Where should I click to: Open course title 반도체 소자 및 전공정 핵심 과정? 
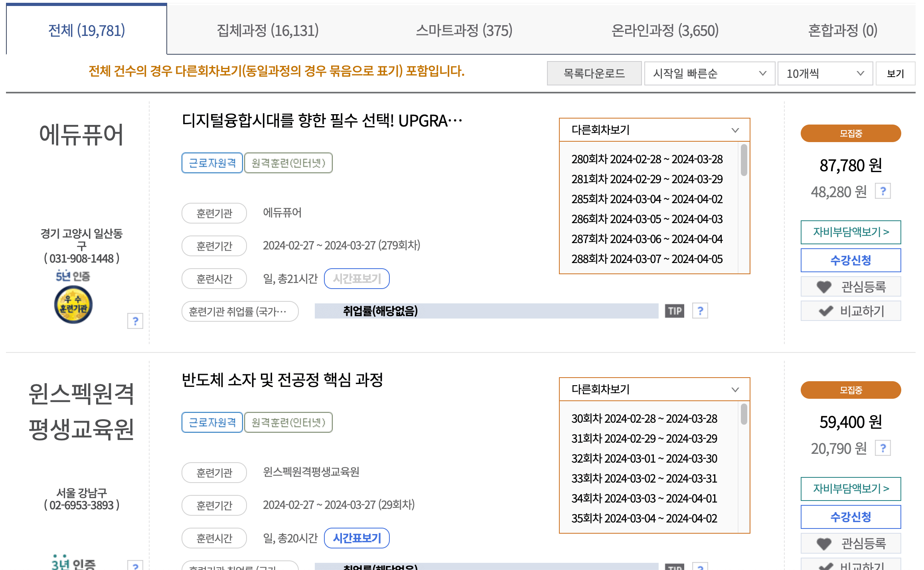coord(282,380)
